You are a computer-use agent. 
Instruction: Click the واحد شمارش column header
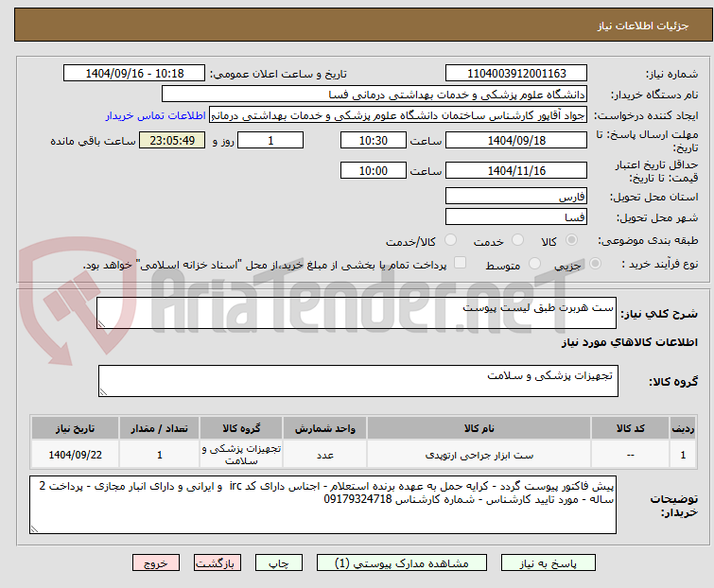pos(325,429)
